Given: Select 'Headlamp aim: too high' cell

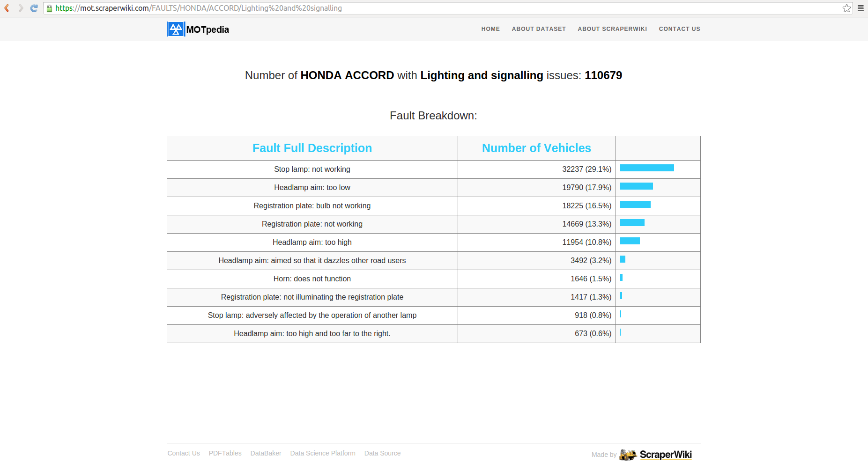Looking at the screenshot, I should pyautogui.click(x=312, y=242).
